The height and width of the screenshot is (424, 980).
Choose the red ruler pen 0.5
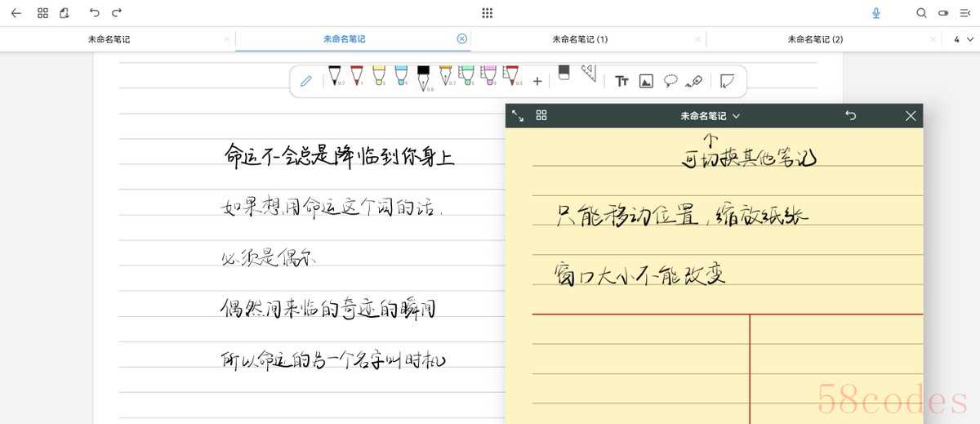pos(511,76)
